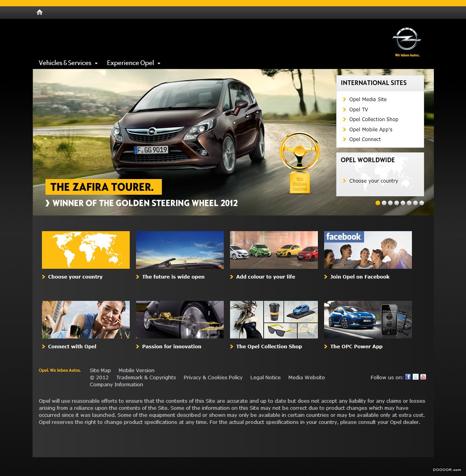
Task: Open the woman with phone thumbnail
Action: click(x=86, y=320)
